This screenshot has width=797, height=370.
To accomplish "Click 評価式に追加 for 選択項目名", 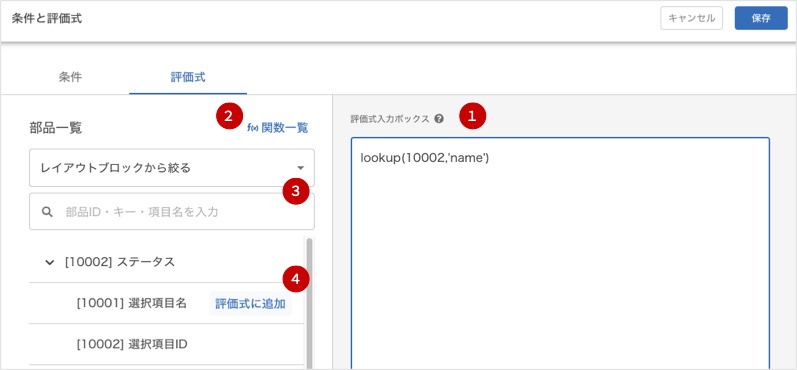I will coord(250,304).
